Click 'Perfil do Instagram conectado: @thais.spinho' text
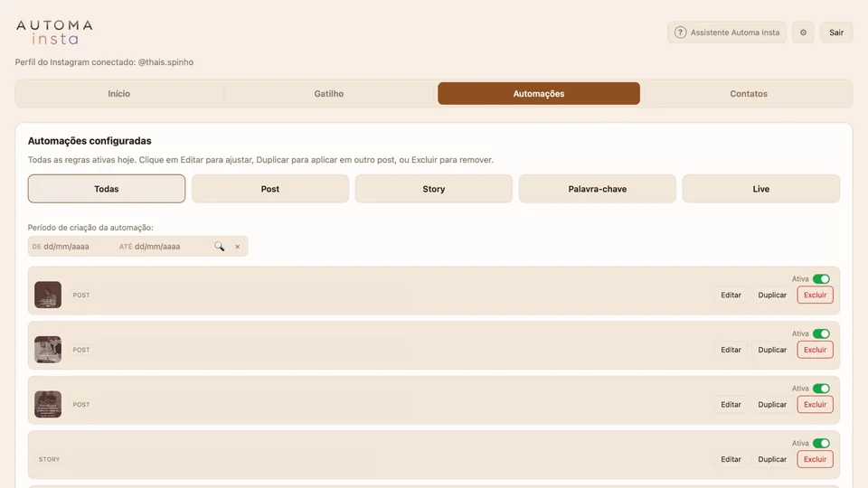Viewport: 868px width, 488px height. [x=104, y=62]
